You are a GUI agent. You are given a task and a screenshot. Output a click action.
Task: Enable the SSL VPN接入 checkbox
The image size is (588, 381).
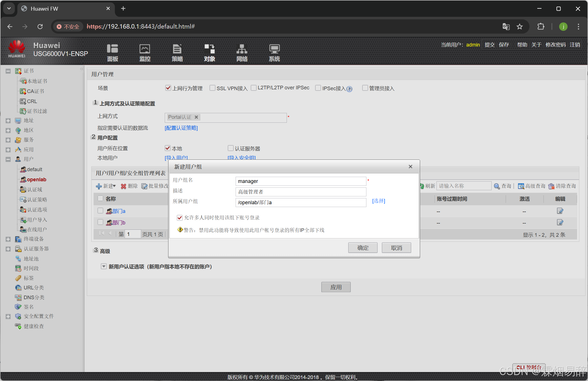pyautogui.click(x=213, y=88)
